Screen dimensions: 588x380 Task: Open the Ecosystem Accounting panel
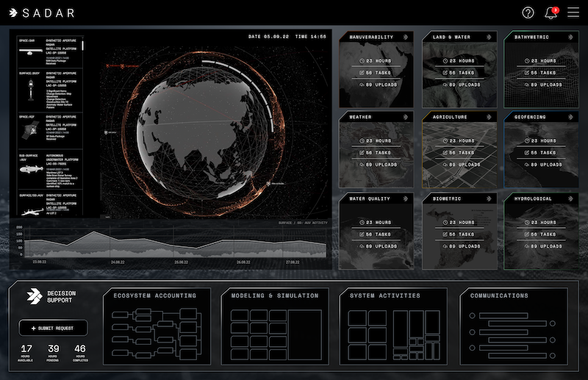[x=157, y=326]
